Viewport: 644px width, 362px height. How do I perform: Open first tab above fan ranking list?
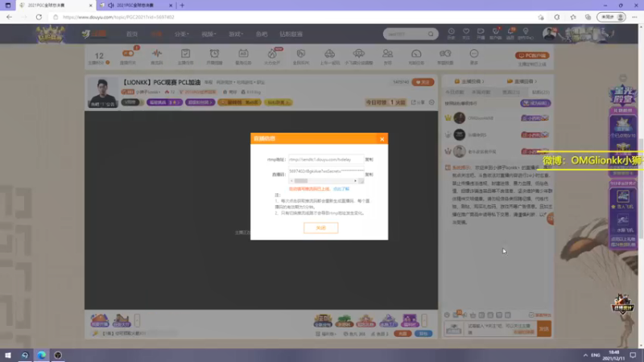(x=454, y=93)
